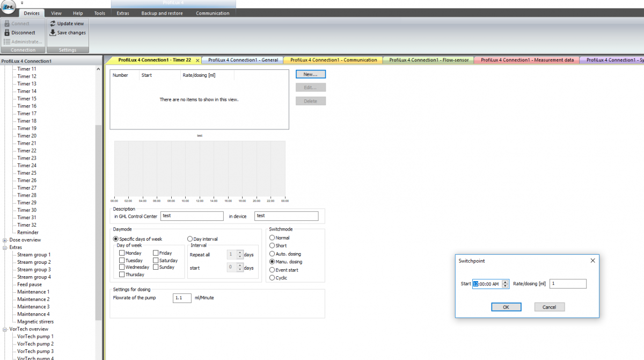The image size is (644, 360).
Task: Collapse the VorTech overview tree node
Action: (4, 329)
